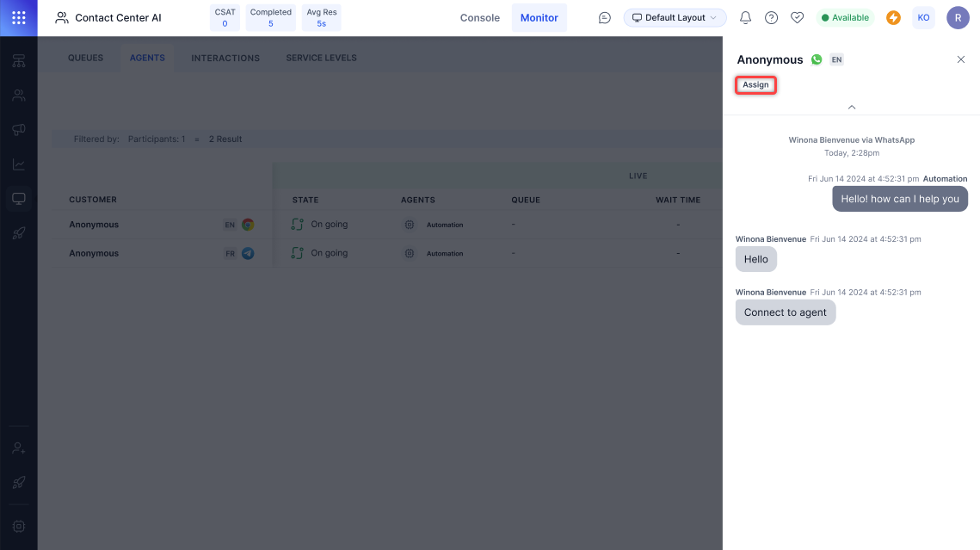Open the analytics chart icon in sidebar
The height and width of the screenshot is (550, 980).
(18, 164)
